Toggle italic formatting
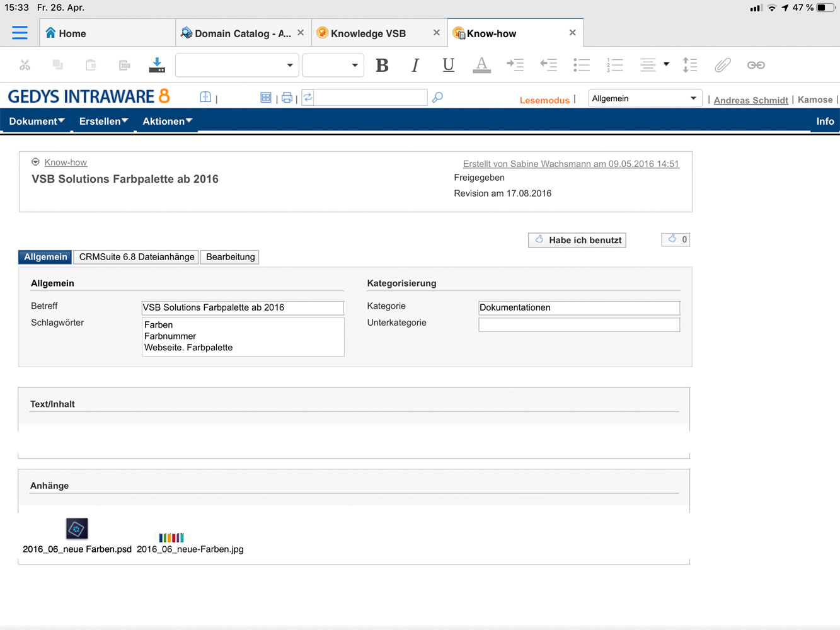 coord(415,65)
